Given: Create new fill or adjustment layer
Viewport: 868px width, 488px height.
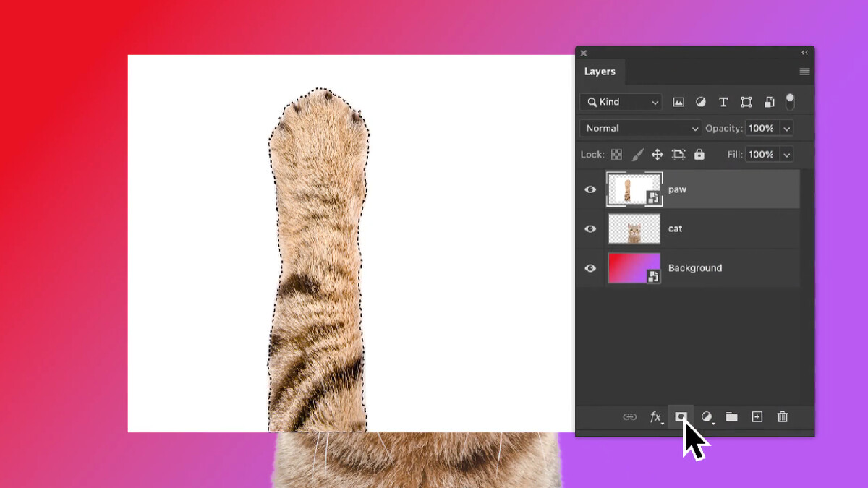Looking at the screenshot, I should 707,417.
